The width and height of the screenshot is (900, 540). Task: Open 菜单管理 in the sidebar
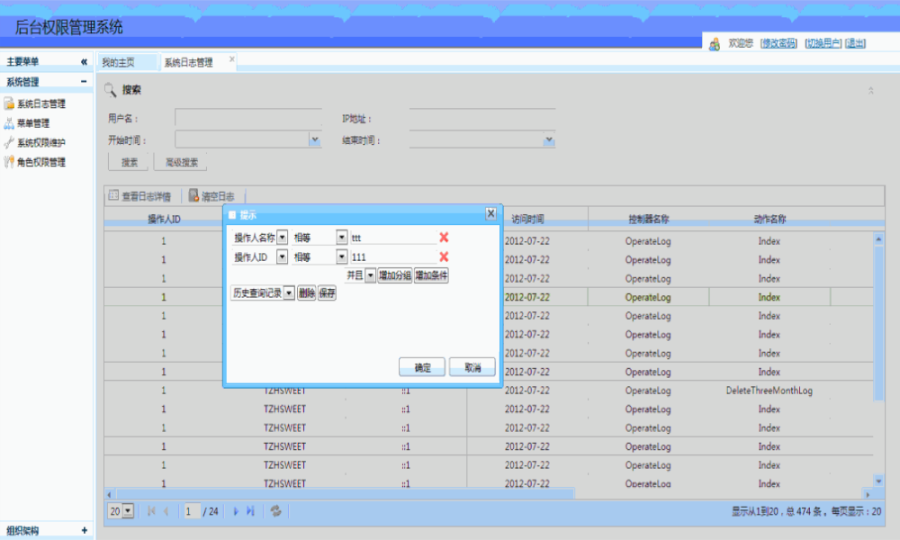click(27, 123)
